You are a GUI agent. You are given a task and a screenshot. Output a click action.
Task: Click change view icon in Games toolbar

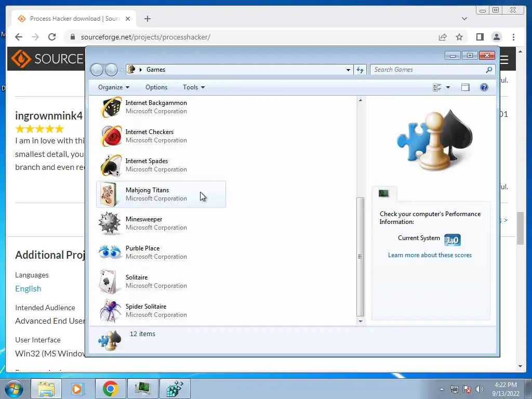pos(437,87)
